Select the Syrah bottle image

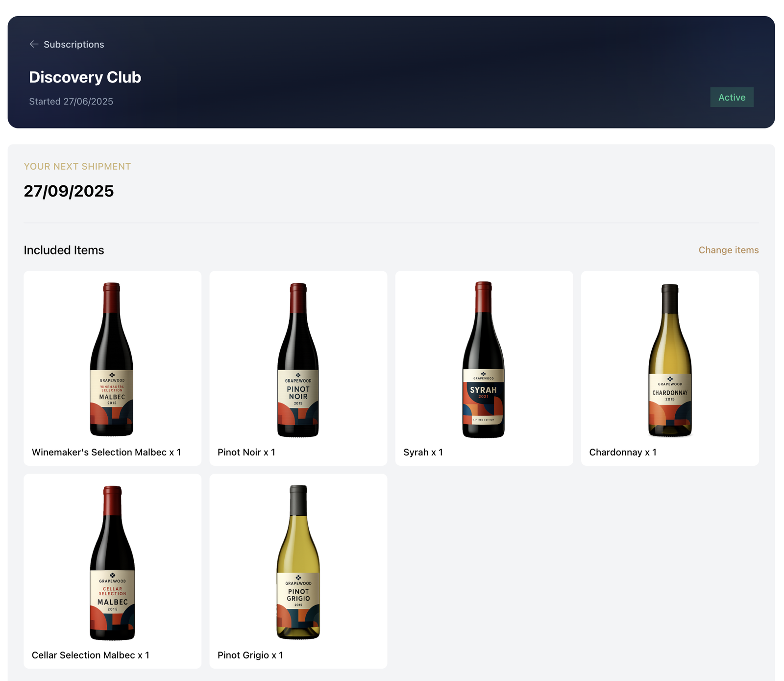click(x=483, y=359)
